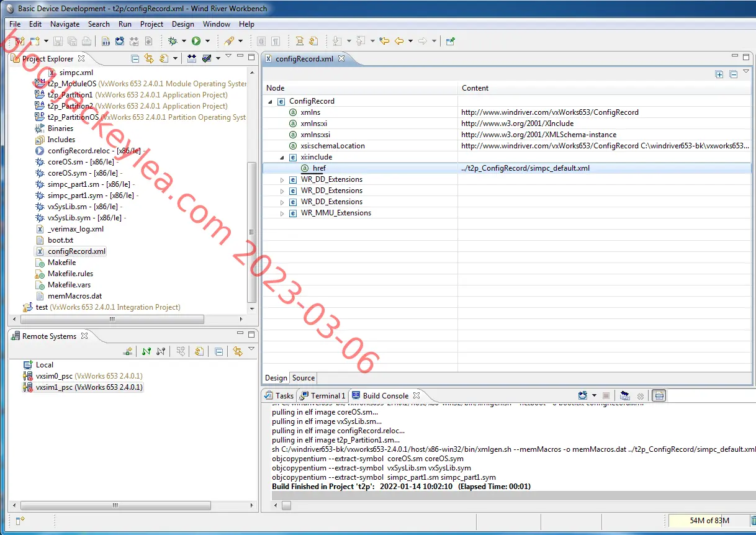Viewport: 756px width, 535px height.
Task: Click Expand All icon in configRecord editor
Action: pyautogui.click(x=719, y=74)
